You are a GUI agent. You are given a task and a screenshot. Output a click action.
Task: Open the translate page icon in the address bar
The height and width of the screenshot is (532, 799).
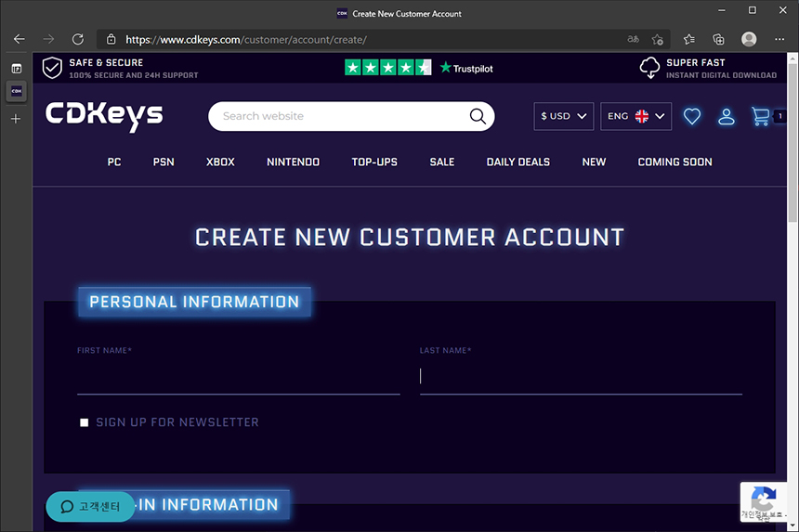pyautogui.click(x=633, y=39)
